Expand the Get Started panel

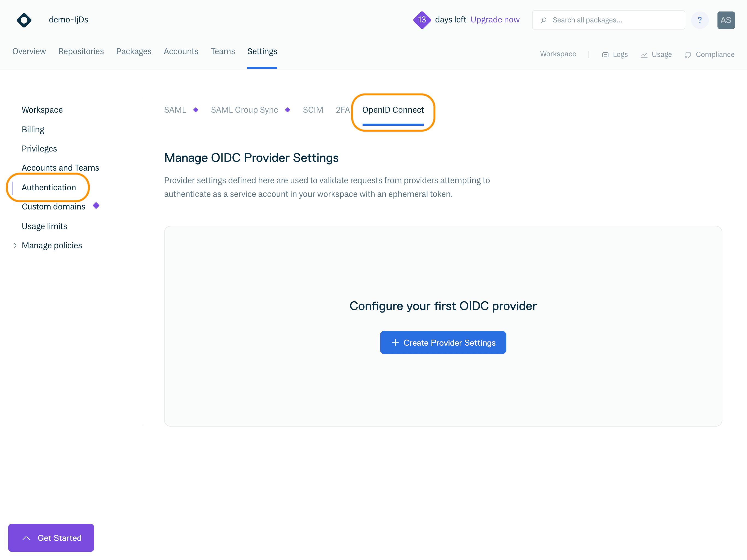(x=51, y=538)
